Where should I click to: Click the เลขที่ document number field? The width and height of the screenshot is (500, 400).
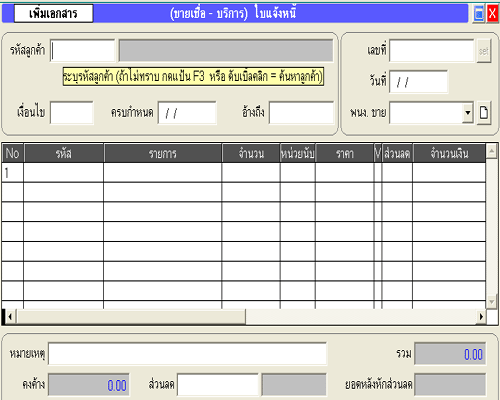click(x=431, y=51)
